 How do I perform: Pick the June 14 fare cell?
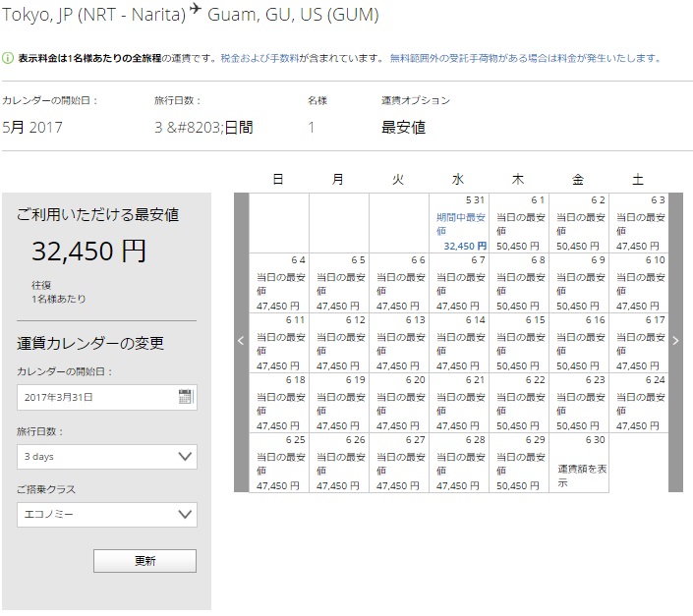[x=459, y=344]
